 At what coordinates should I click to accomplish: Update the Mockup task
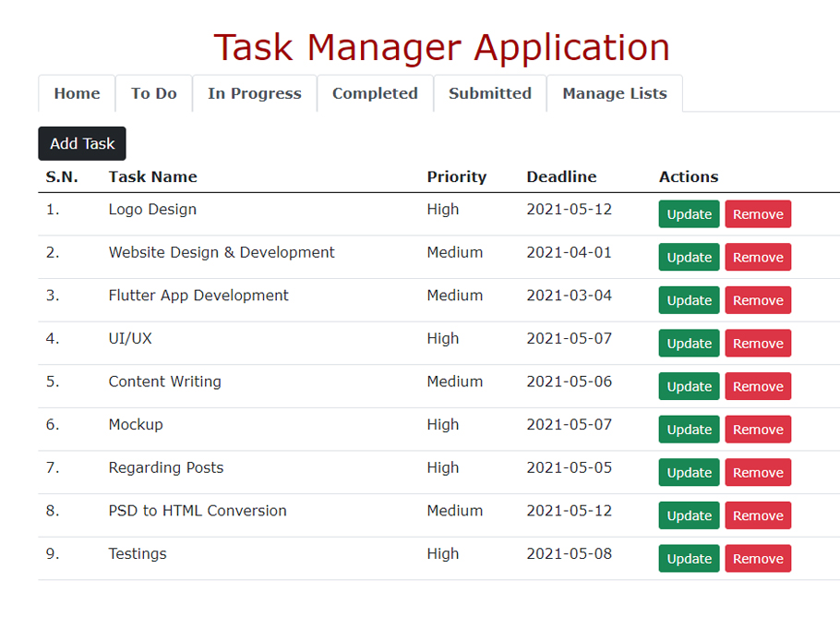coord(689,429)
